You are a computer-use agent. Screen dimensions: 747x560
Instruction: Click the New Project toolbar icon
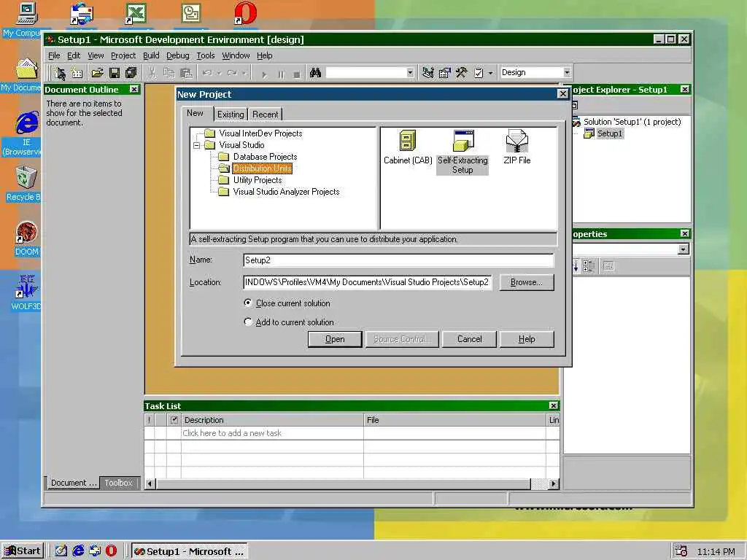coord(60,73)
